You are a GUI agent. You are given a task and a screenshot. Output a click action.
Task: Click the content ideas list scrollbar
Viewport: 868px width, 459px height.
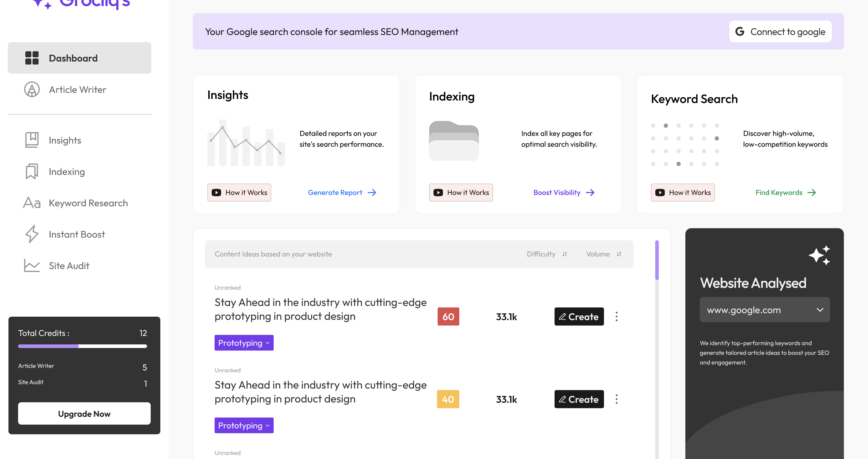tap(657, 260)
